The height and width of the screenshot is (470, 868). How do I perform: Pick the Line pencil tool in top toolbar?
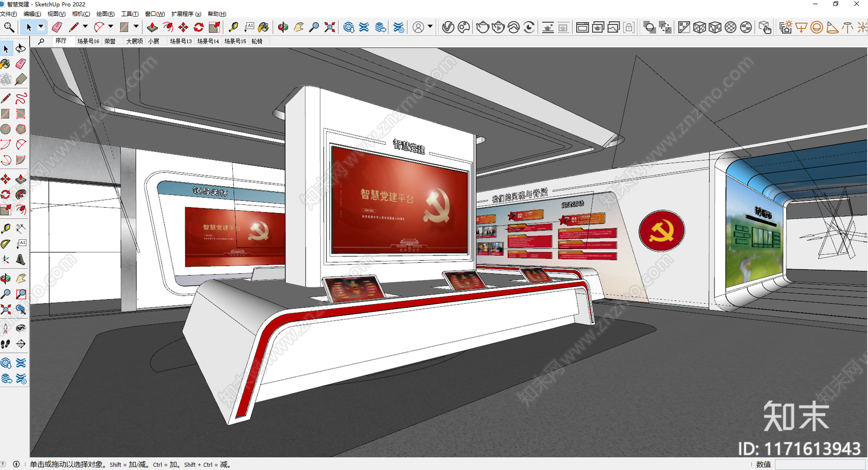tap(74, 27)
